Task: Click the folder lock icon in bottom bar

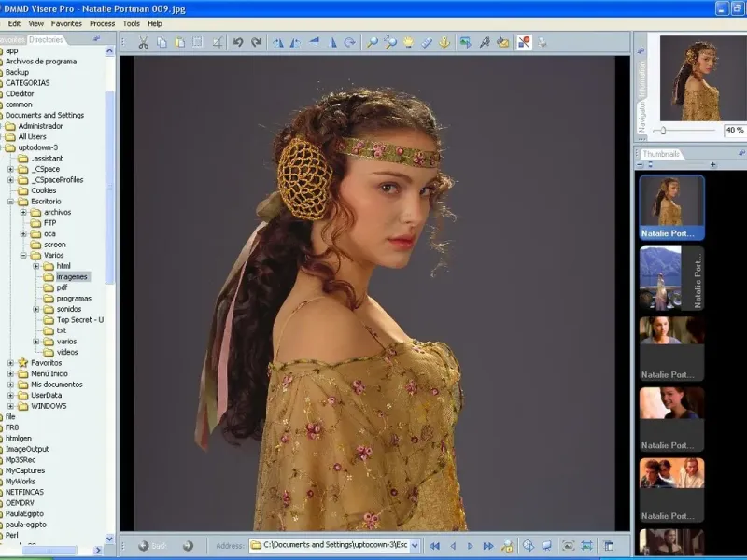Action: 507,546
